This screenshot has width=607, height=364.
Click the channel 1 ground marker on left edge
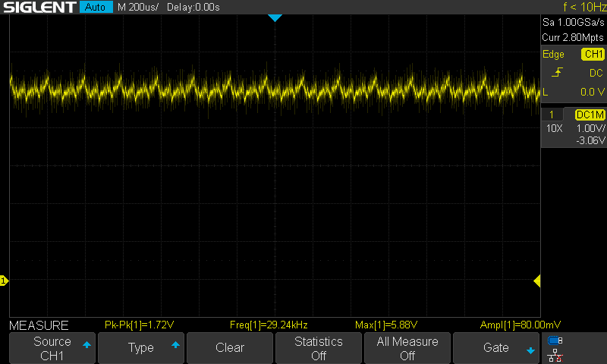(4, 281)
